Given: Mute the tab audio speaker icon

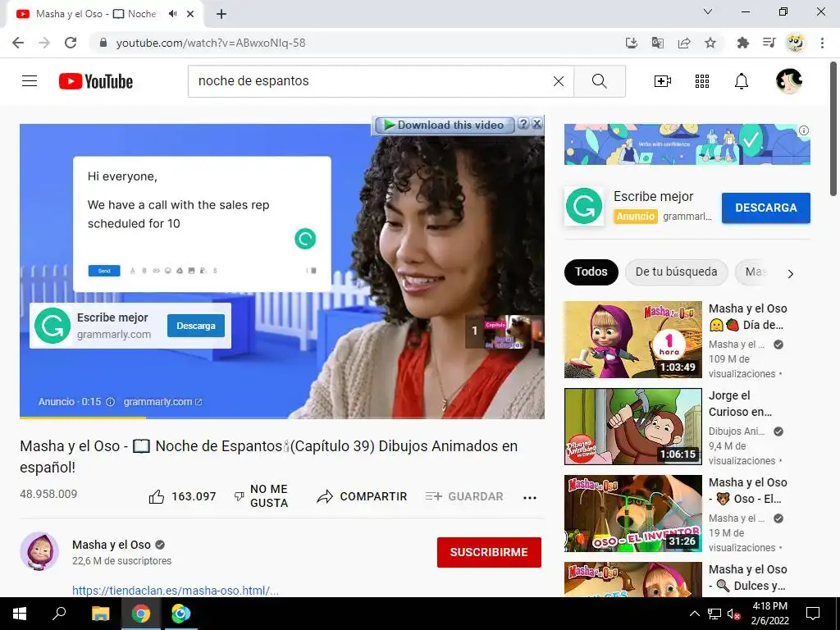Looking at the screenshot, I should point(172,14).
